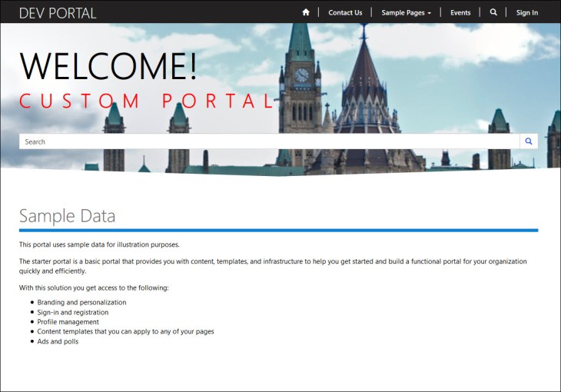Click 'With this solution you get access' line

pyautogui.click(x=94, y=287)
